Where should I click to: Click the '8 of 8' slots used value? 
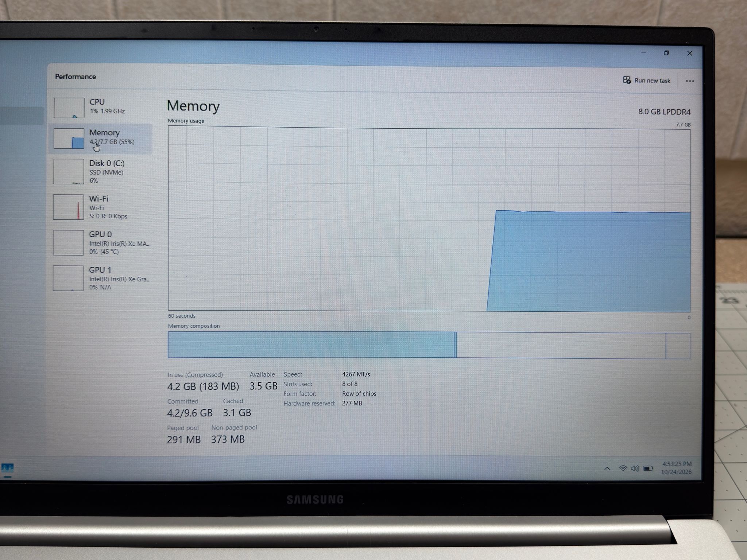350,384
